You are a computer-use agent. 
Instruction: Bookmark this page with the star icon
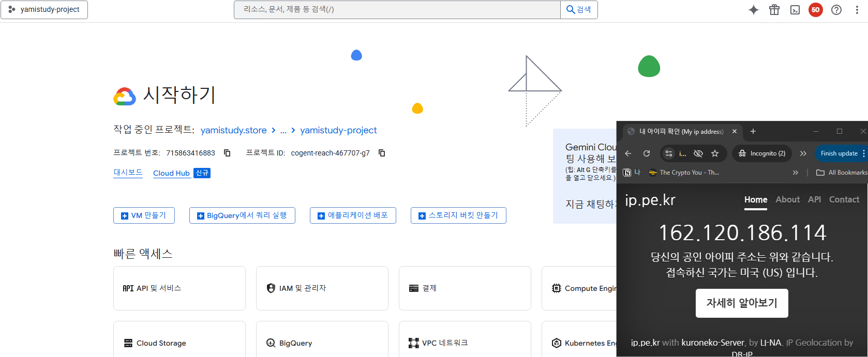(x=715, y=153)
